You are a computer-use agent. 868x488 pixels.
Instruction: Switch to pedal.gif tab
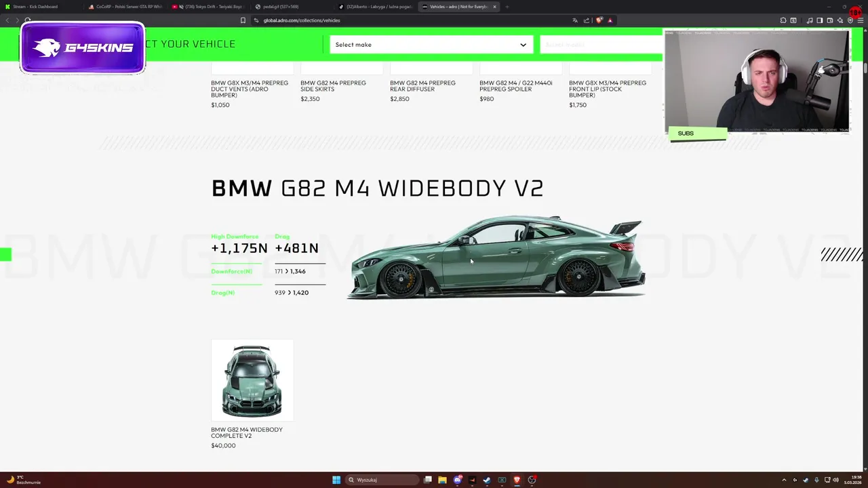point(292,7)
